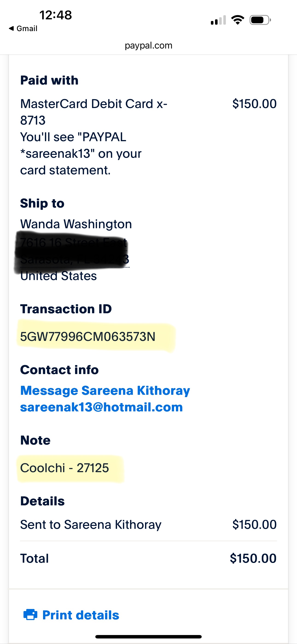Viewport: 297px width, 644px height.
Task: Tap the printer icon
Action: point(30,615)
